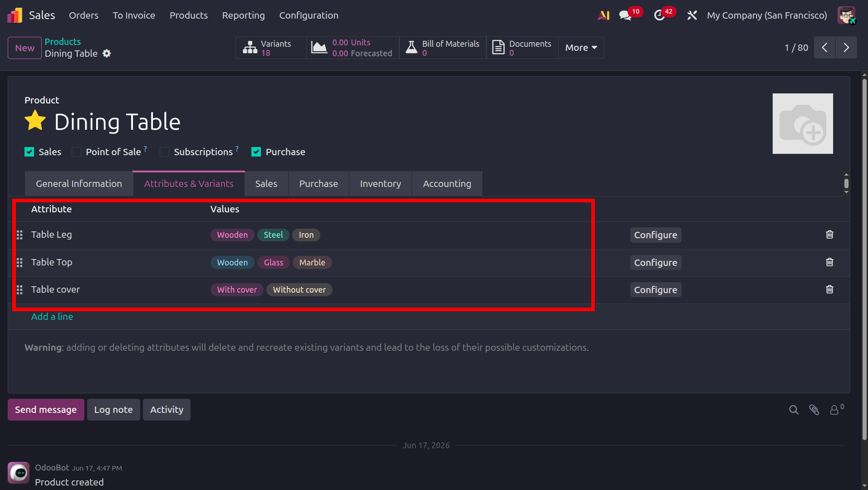
Task: Edit the Dining Table product name field
Action: tap(118, 122)
